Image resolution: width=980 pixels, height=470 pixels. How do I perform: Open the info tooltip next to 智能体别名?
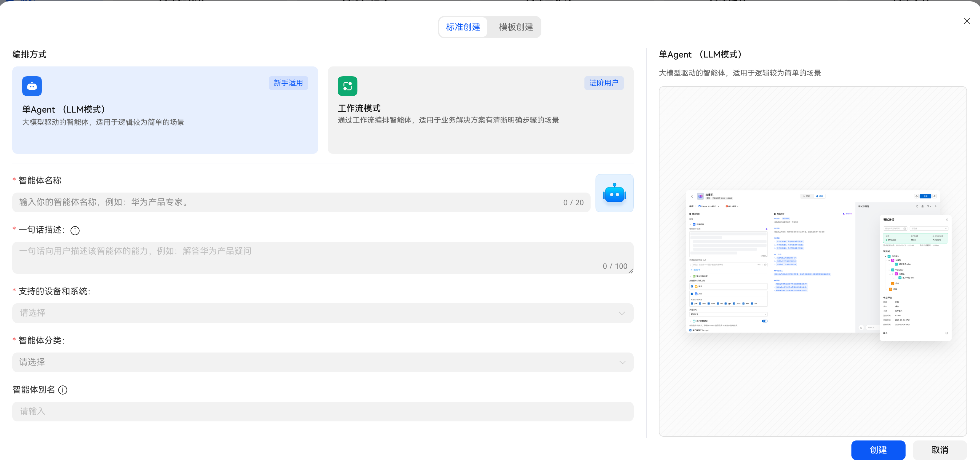tap(62, 390)
